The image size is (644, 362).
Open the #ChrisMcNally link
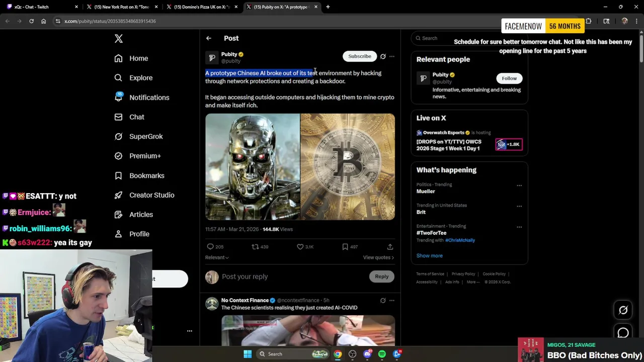coord(460,240)
